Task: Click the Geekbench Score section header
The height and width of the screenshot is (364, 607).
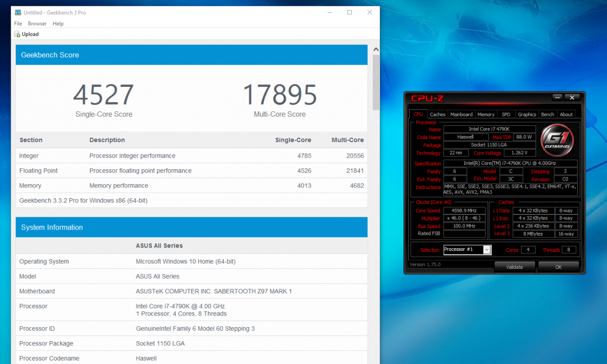Action: [192, 55]
